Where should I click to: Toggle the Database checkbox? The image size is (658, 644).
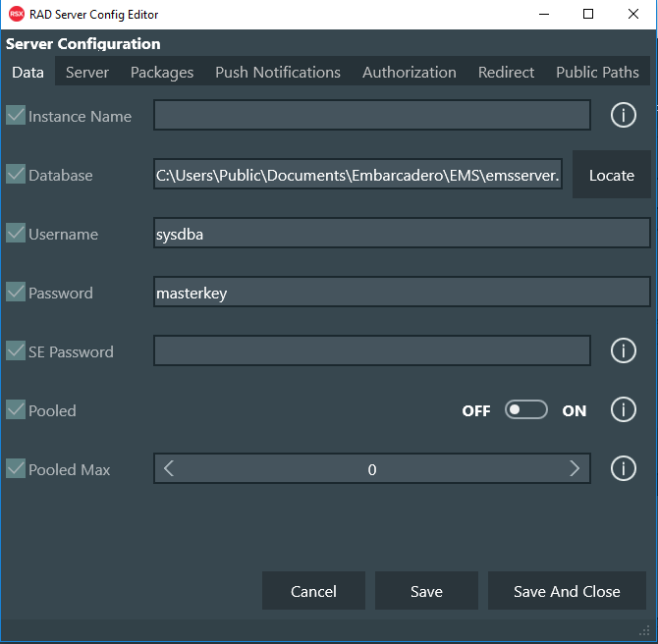coord(16,174)
